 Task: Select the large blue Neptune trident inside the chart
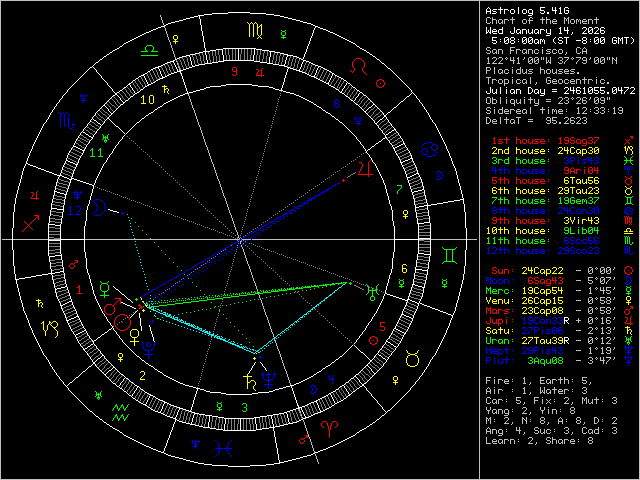coord(269,380)
